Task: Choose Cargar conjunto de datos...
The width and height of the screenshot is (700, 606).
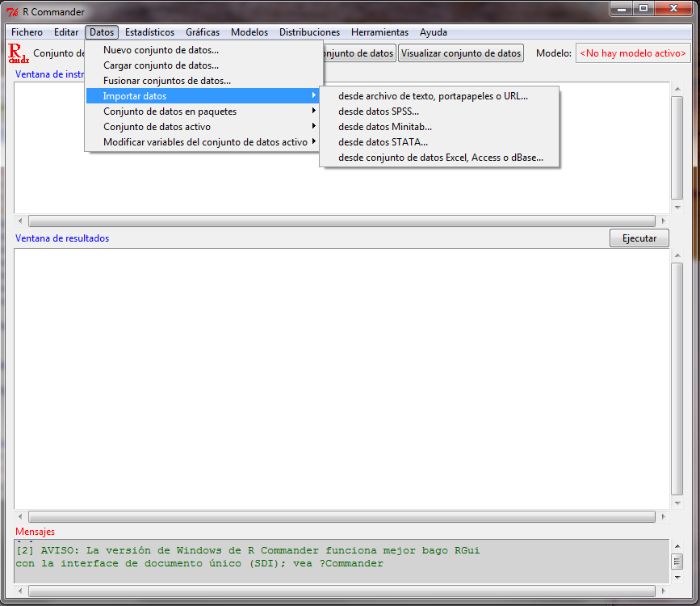Action: point(203,65)
